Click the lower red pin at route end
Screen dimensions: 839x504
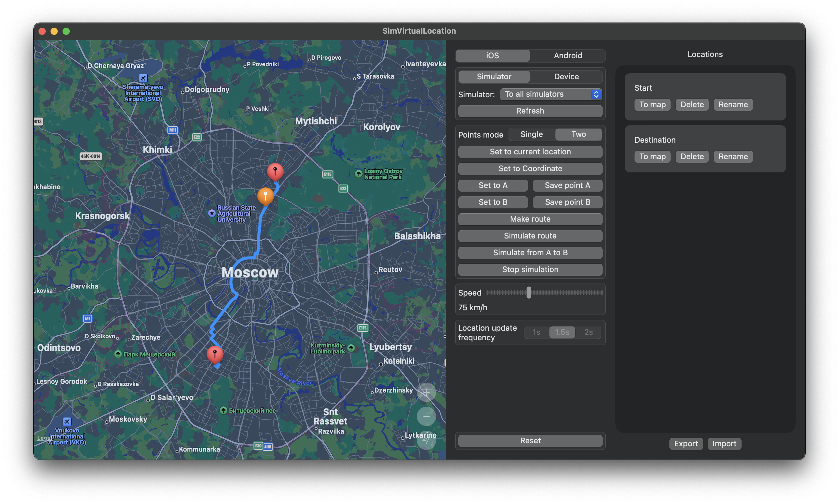click(215, 354)
